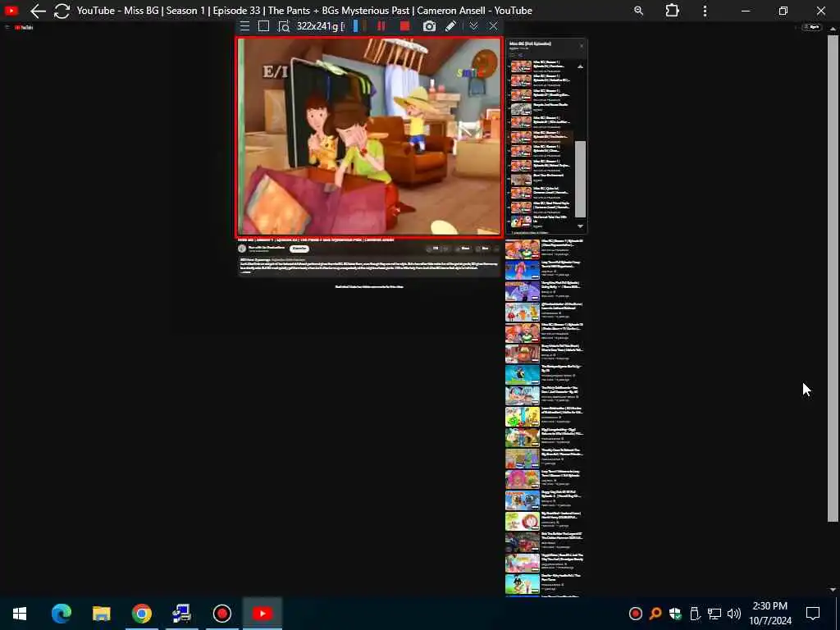Open the zoom magnifier in title bar

pyautogui.click(x=638, y=11)
